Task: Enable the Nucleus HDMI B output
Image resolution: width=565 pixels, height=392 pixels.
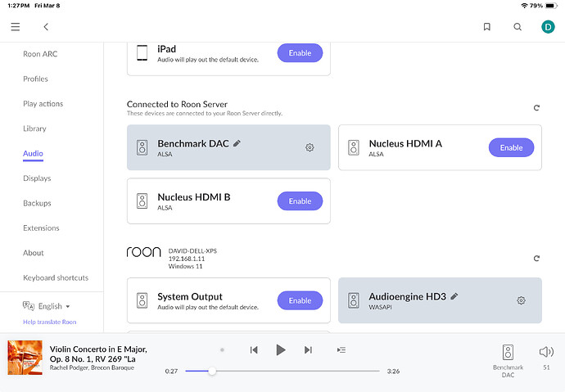Action: [300, 201]
